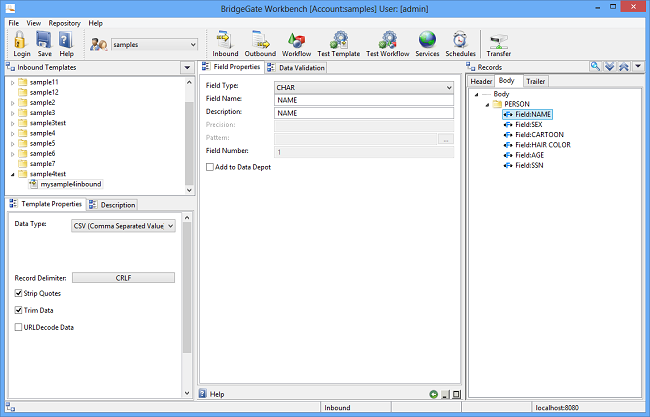
Task: Click the account users icon beside samples
Action: (99, 44)
